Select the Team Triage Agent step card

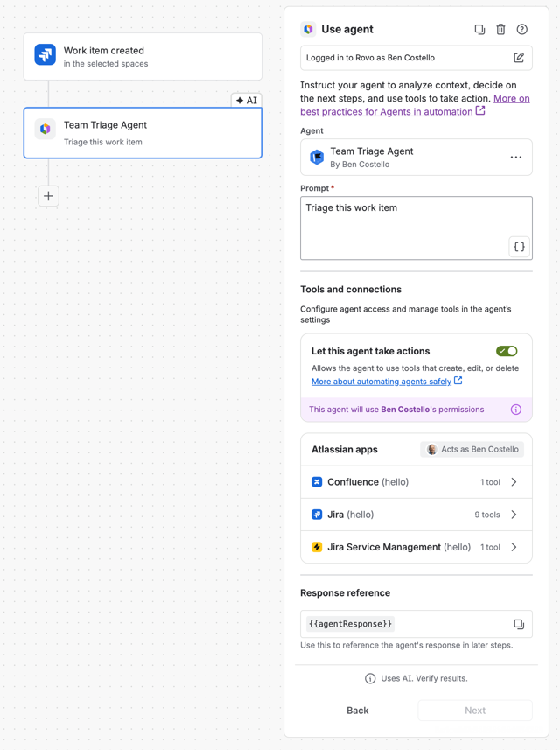click(143, 133)
